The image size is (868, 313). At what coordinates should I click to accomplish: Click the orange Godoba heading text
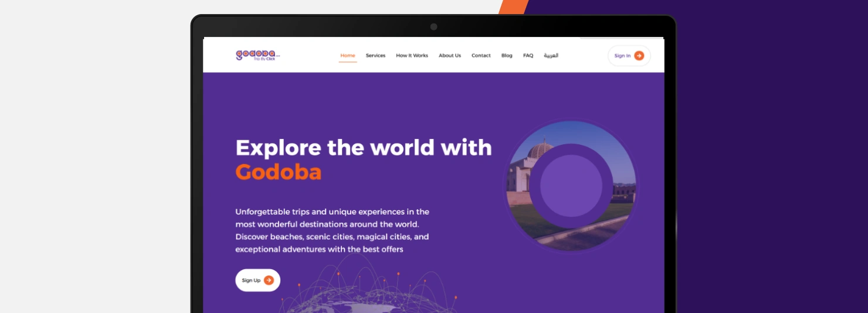279,172
